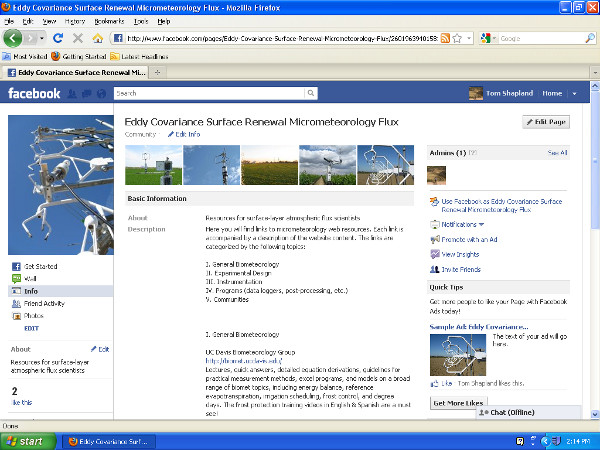The image size is (600, 450).
Task: Click the Edit Page button
Action: 545,122
